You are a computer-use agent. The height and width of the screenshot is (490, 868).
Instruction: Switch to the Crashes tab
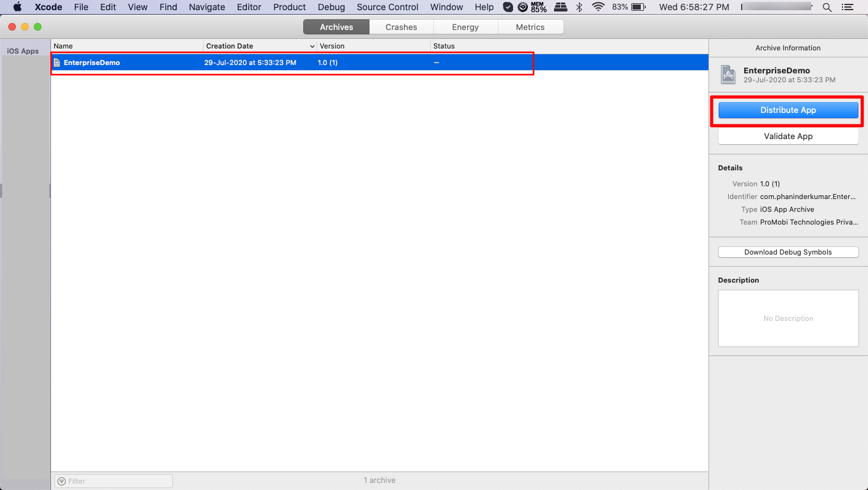(x=401, y=27)
